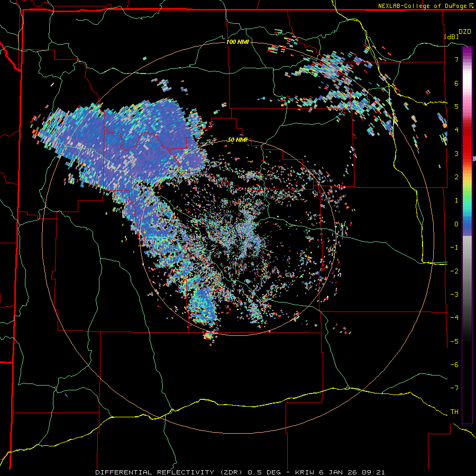Click the TH threshold label on the scale
Image resolution: width=476 pixels, height=476 pixels.
pos(454,412)
